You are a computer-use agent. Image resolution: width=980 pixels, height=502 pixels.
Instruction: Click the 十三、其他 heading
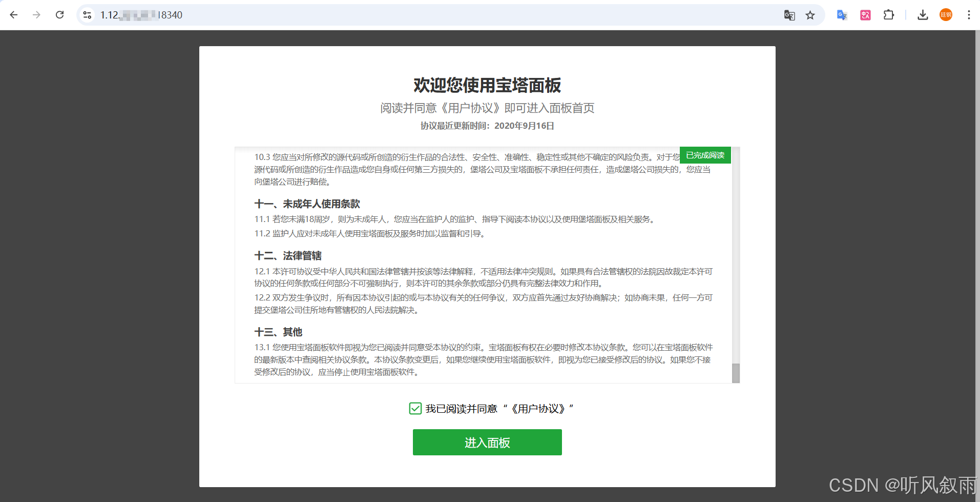[278, 332]
